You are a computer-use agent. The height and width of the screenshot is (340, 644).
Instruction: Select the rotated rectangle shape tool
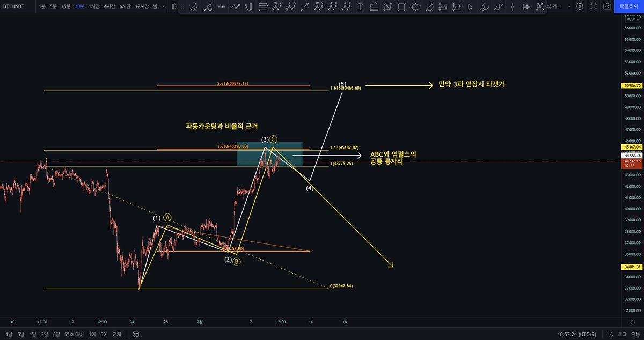point(387,8)
